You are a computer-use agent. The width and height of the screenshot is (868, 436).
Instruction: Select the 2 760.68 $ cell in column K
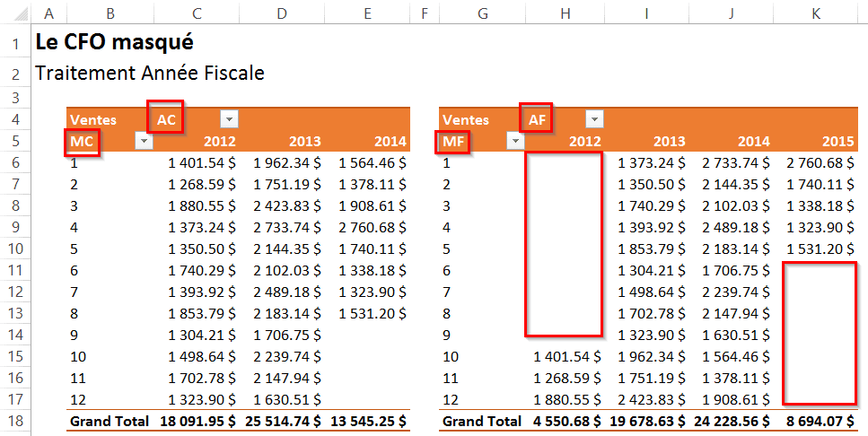click(x=819, y=162)
